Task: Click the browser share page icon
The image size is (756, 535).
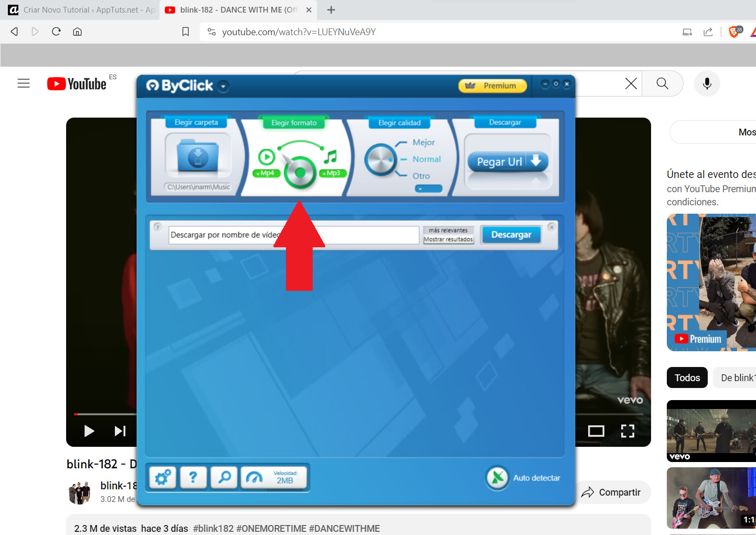Action: tap(708, 32)
